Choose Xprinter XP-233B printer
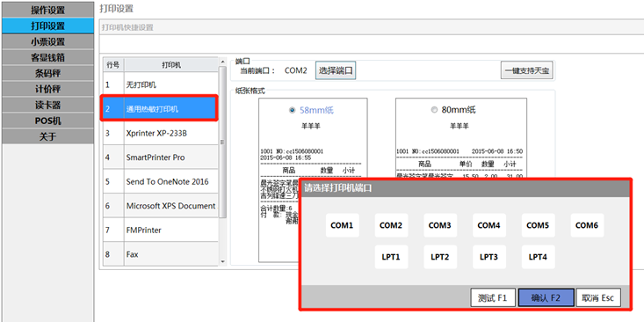The width and height of the screenshot is (644, 322). pos(160,133)
